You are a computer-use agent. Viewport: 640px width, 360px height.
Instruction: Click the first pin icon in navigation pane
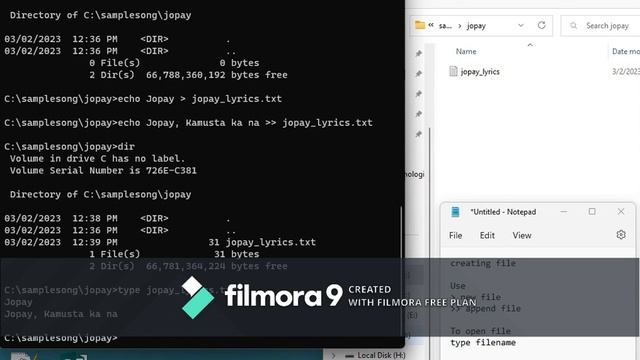418,53
